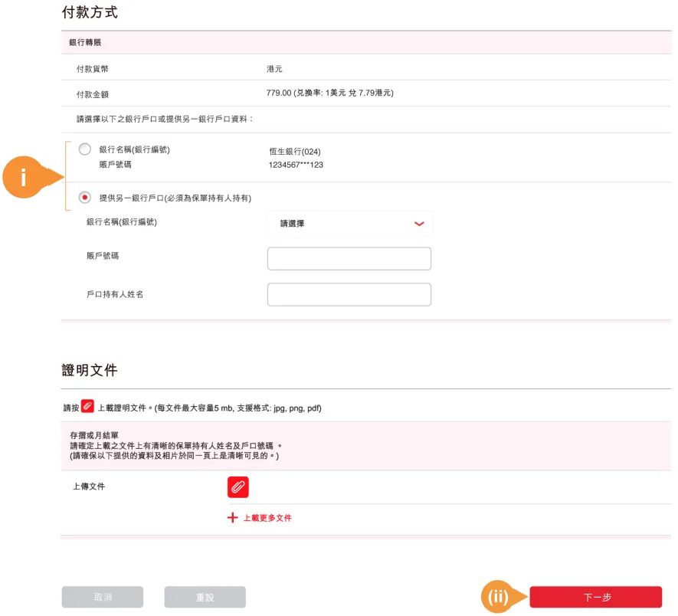Click the 港元 currency value
This screenshot has width=678, height=616.
(274, 69)
